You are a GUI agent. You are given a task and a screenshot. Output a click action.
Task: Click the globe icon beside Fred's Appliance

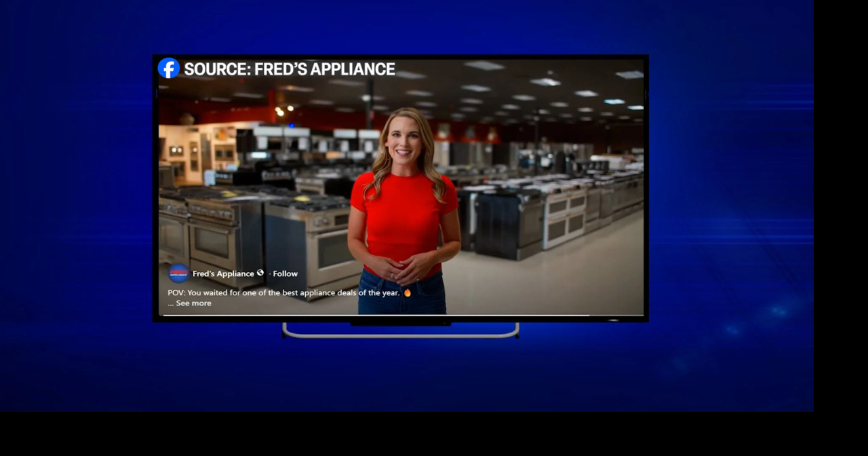[260, 273]
